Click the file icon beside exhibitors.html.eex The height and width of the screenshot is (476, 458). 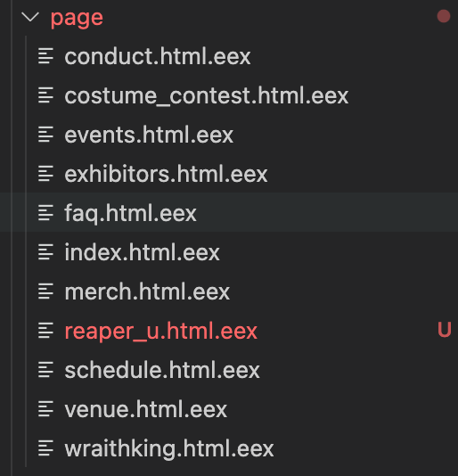tap(45, 174)
